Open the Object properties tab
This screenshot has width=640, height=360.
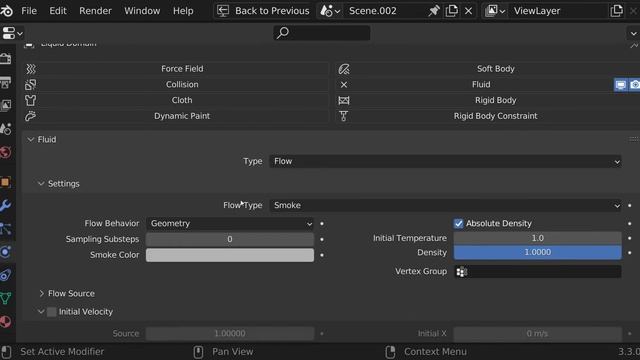6,182
